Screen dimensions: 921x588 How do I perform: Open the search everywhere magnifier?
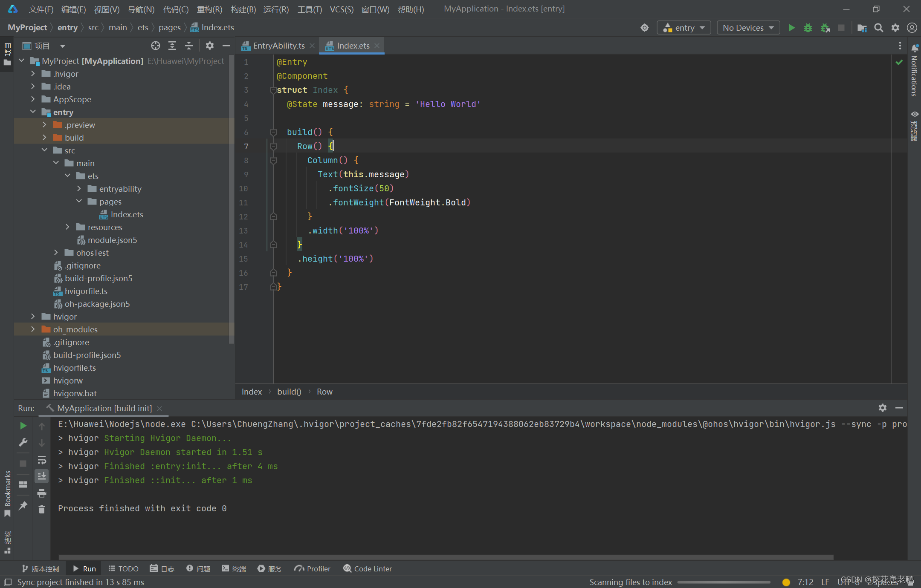pos(878,28)
